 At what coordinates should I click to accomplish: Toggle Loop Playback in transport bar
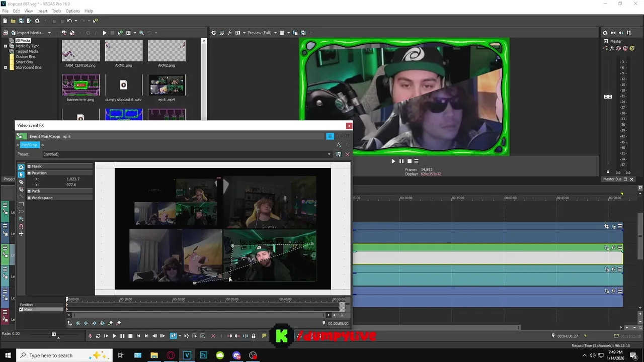[x=98, y=336]
